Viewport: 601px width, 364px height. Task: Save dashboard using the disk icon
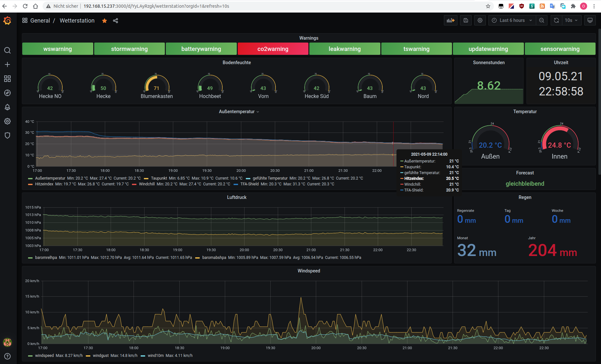(466, 20)
